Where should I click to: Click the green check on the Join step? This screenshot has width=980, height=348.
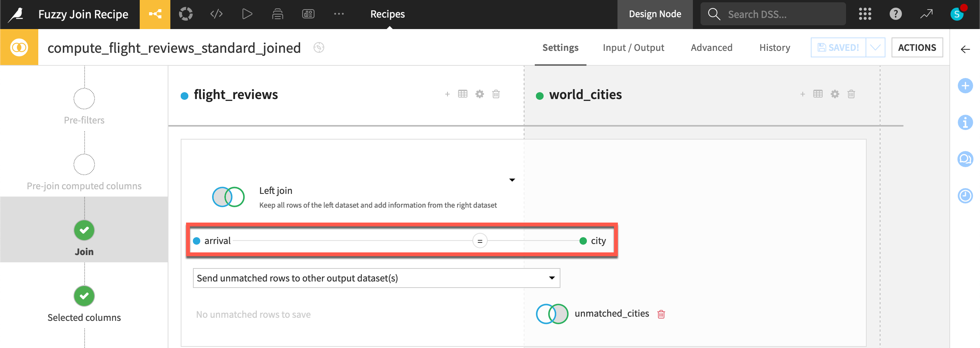click(x=84, y=230)
